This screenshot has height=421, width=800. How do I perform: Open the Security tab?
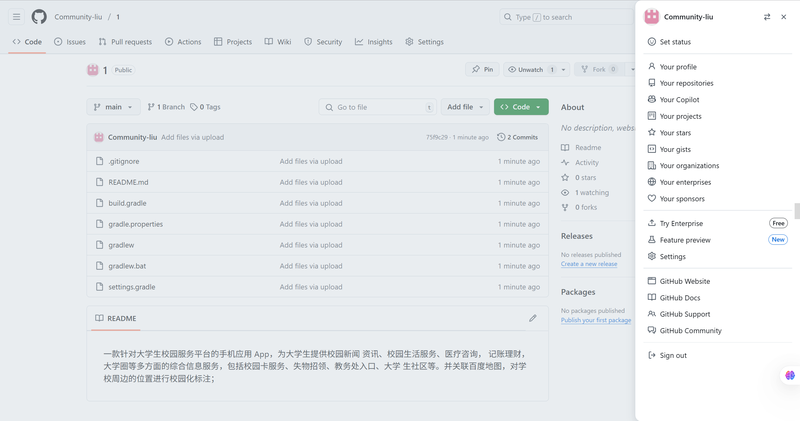coord(323,42)
